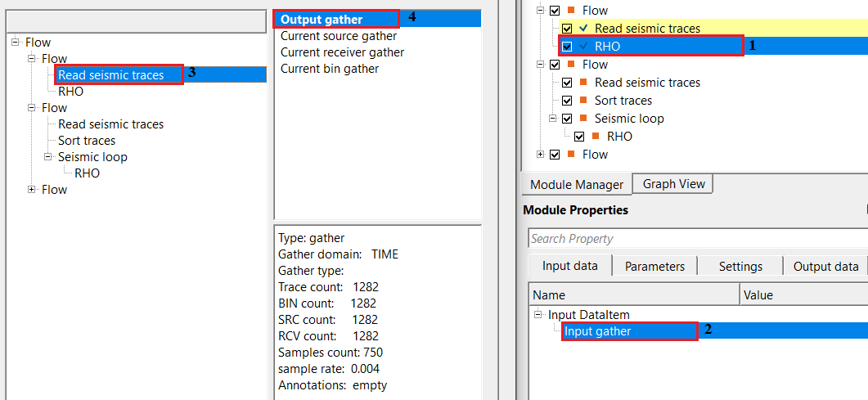Open the Parameters tab

654,266
